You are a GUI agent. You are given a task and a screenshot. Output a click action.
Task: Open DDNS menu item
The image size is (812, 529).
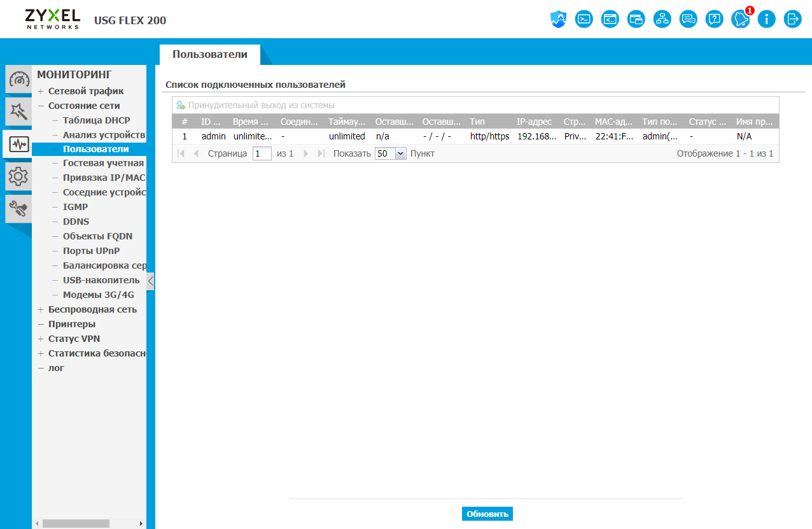tap(76, 222)
